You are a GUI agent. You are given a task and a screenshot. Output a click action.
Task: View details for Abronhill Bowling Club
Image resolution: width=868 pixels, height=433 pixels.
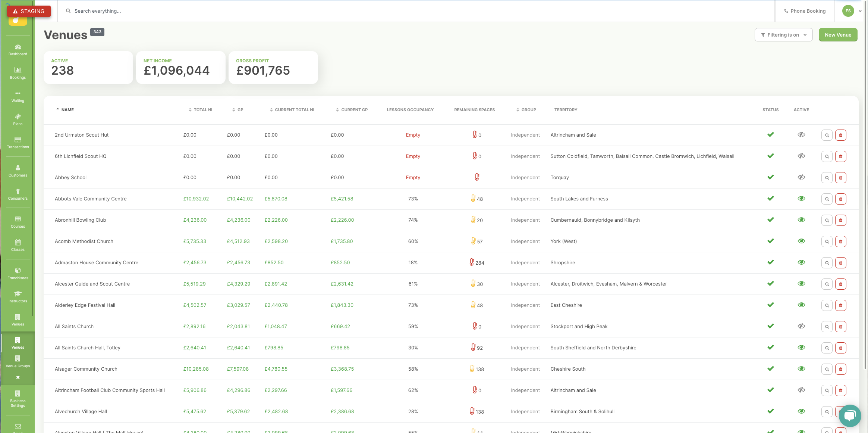[x=827, y=220]
